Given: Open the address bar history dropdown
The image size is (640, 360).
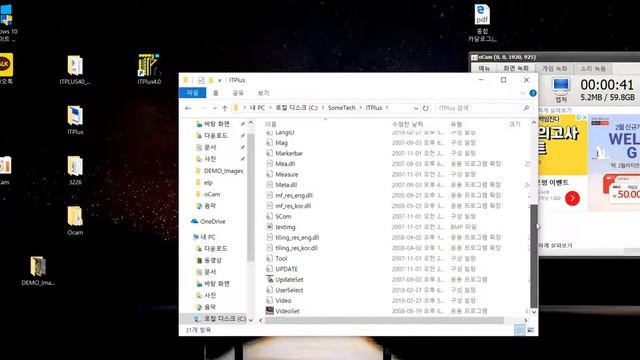Looking at the screenshot, I should pos(416,108).
